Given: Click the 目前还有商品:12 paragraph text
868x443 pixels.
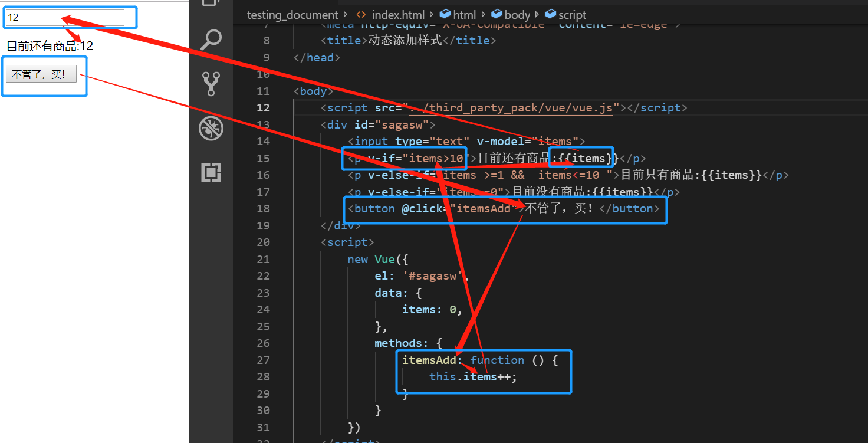Looking at the screenshot, I should coord(50,46).
